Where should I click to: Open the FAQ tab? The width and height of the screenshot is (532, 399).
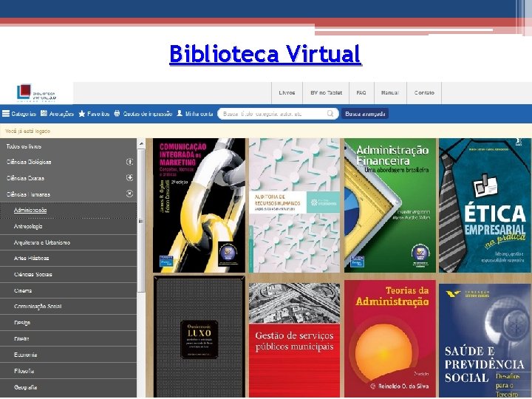(x=361, y=92)
